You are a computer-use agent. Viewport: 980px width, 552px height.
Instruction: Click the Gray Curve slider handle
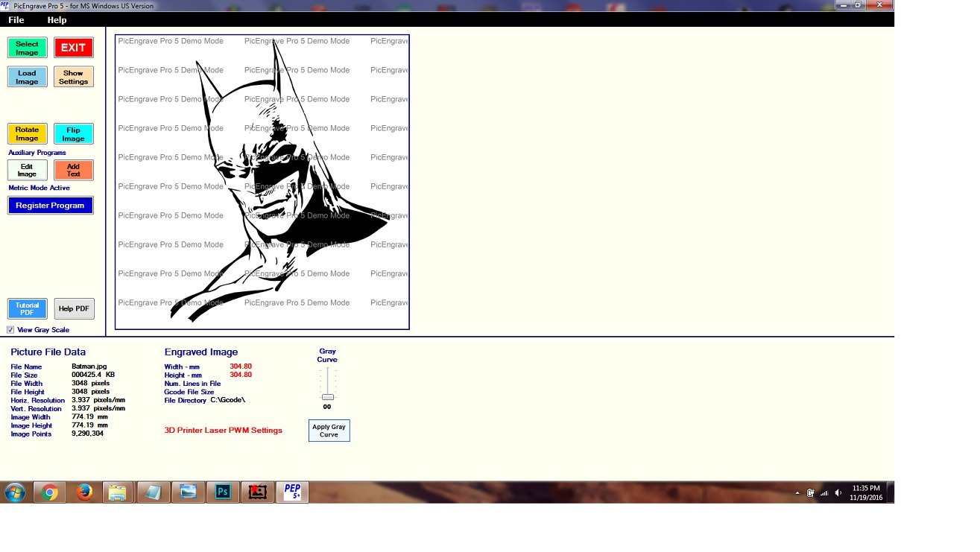[x=328, y=397]
